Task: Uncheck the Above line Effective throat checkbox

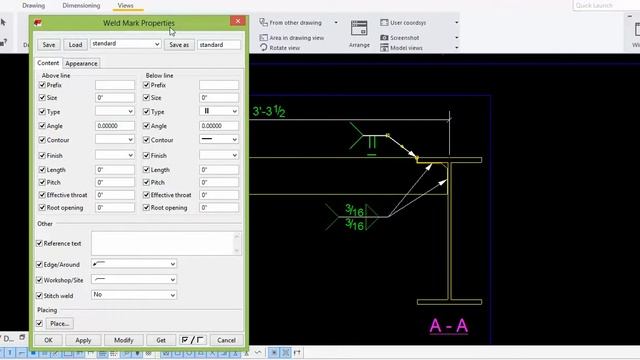Action: (42, 195)
